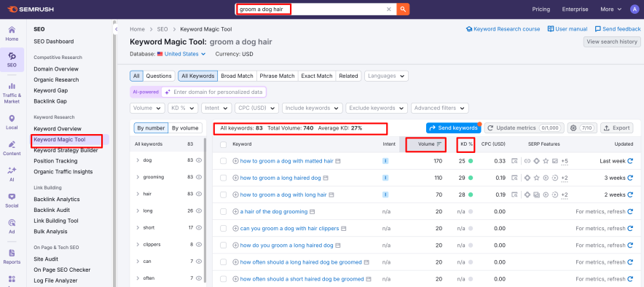Select the Broad Match tab
Image resolution: width=644 pixels, height=287 pixels.
[237, 76]
